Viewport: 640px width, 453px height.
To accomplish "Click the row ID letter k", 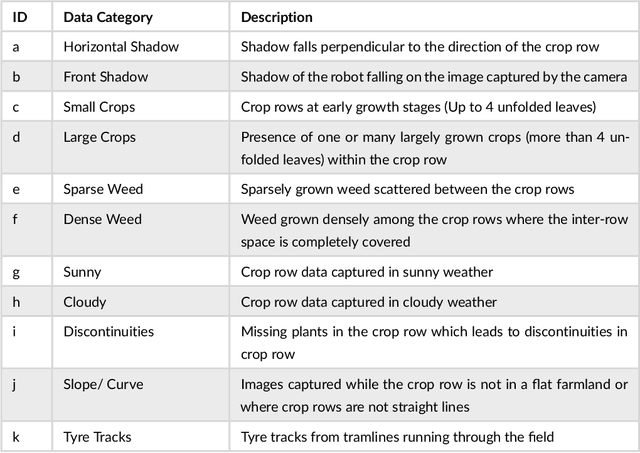I will tap(16, 437).
